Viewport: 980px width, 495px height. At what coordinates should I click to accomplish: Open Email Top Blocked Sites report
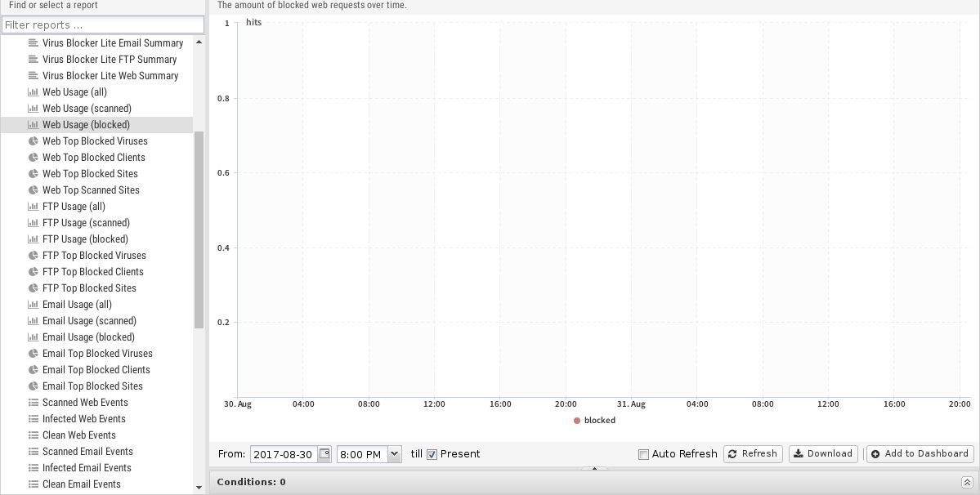click(x=97, y=386)
